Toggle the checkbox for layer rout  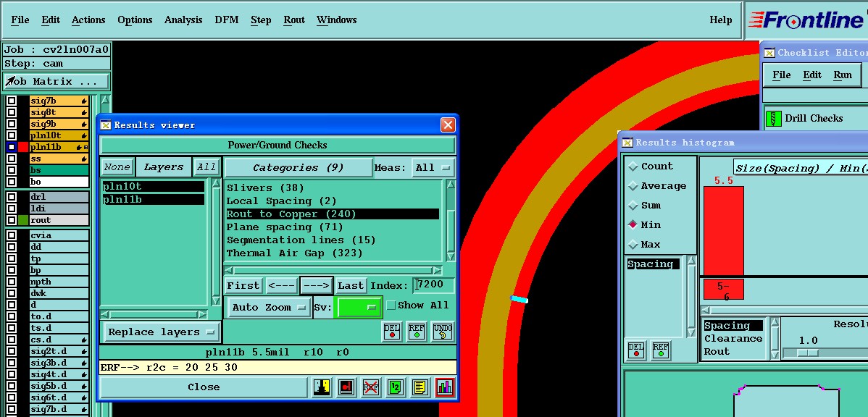tap(11, 220)
